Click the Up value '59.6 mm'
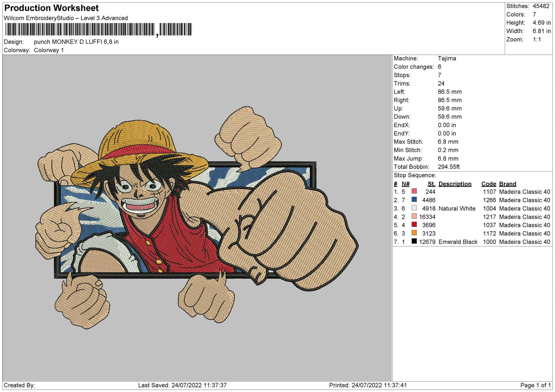 [450, 109]
